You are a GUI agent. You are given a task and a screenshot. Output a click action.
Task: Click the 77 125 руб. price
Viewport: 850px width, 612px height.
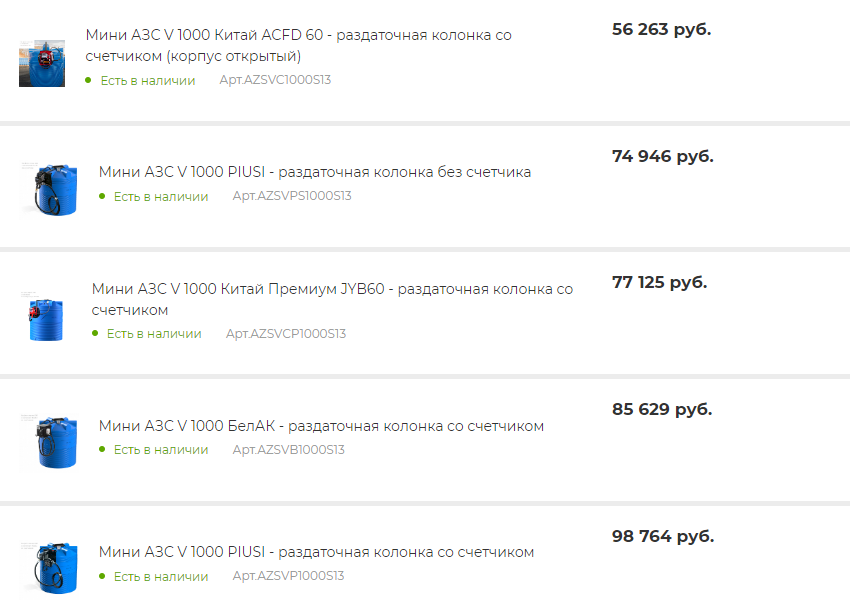pos(659,282)
